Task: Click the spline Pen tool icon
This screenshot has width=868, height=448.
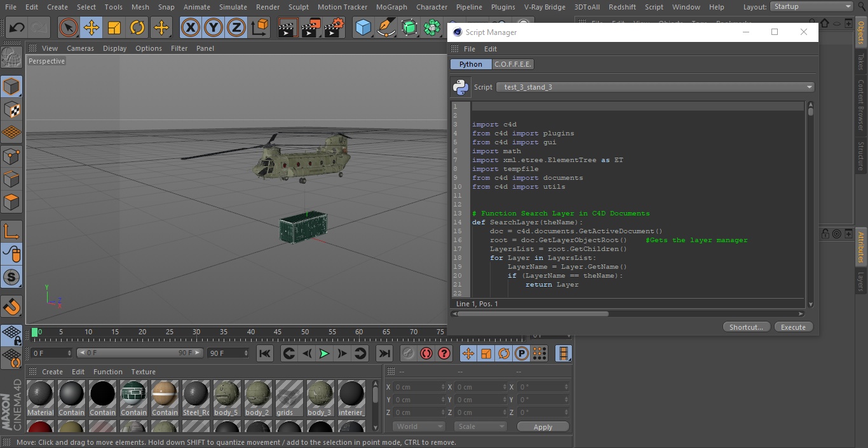Action: click(x=386, y=28)
